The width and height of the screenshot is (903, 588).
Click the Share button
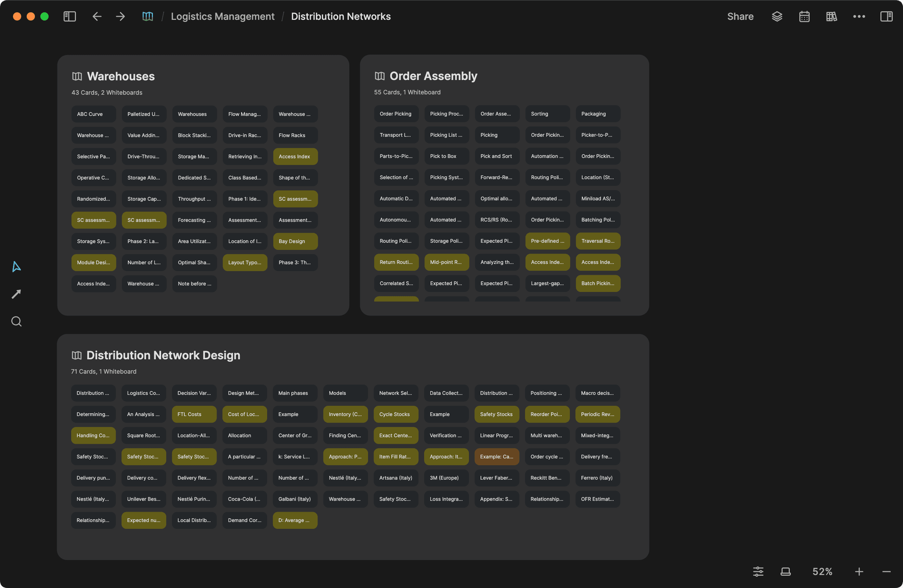tap(740, 16)
